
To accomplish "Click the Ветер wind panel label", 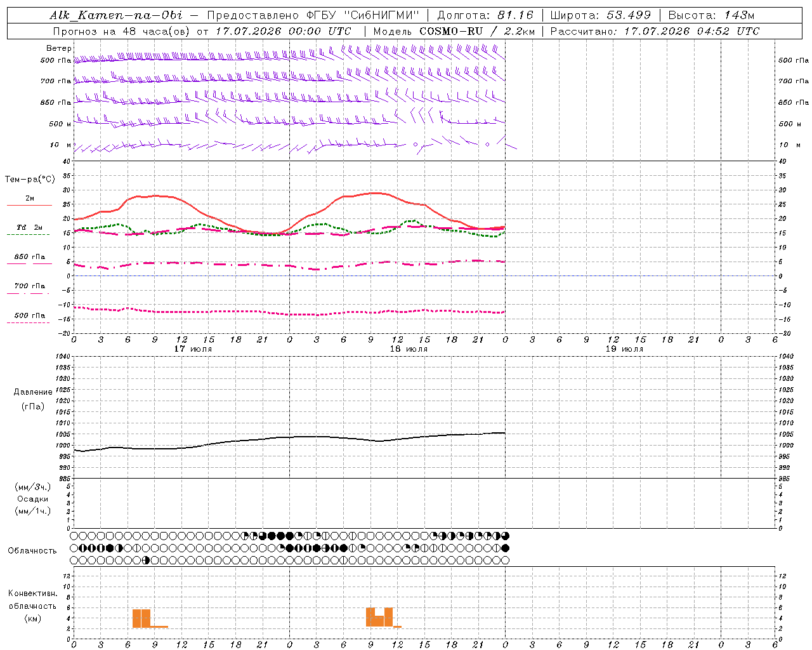I will [59, 48].
